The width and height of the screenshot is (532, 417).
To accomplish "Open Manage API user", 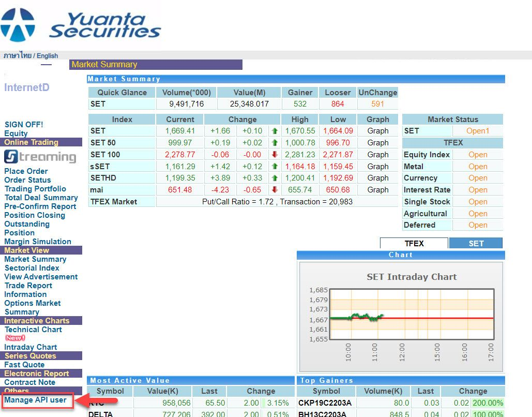I will coord(35,400).
